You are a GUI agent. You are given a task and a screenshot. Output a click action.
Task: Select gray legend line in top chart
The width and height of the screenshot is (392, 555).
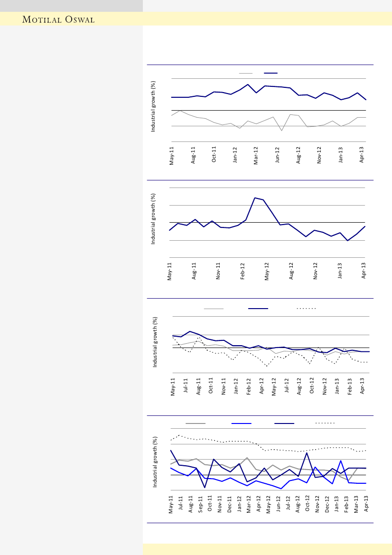pos(245,73)
